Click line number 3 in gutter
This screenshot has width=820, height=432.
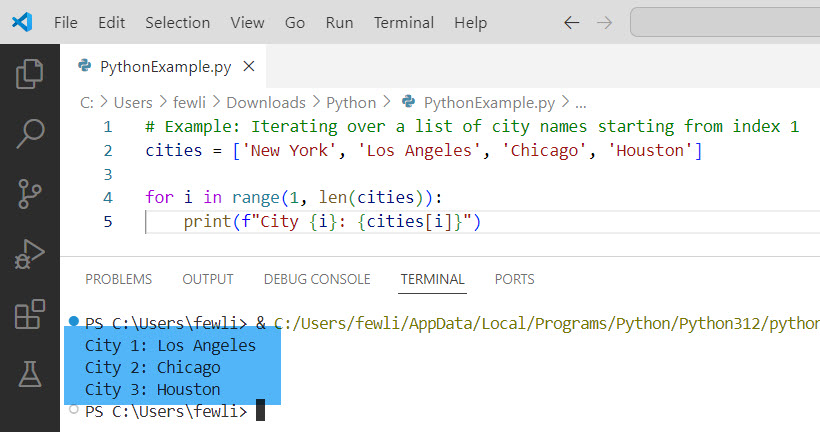[x=108, y=174]
